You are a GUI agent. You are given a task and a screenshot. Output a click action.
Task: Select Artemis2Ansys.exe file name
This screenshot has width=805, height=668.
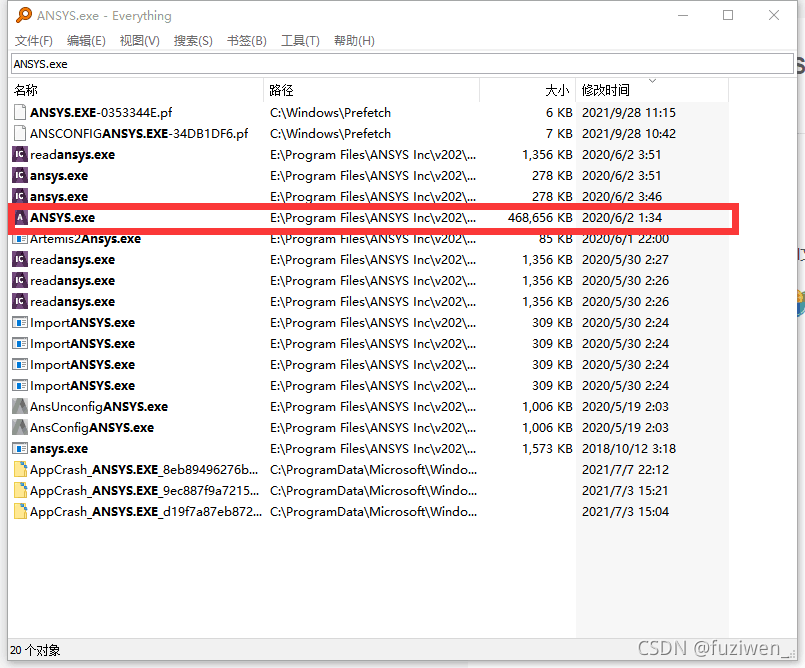point(85,239)
